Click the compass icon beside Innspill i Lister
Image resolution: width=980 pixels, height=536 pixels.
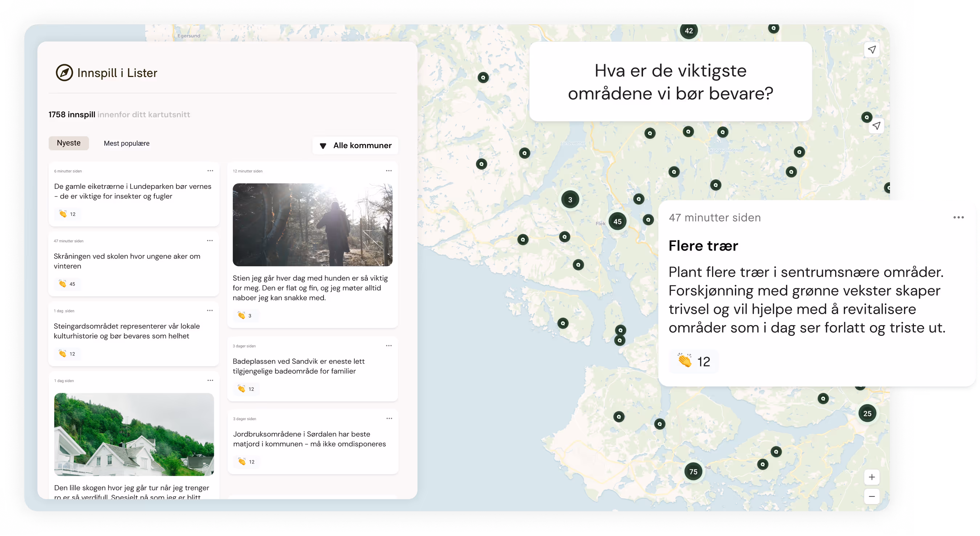[x=64, y=73]
